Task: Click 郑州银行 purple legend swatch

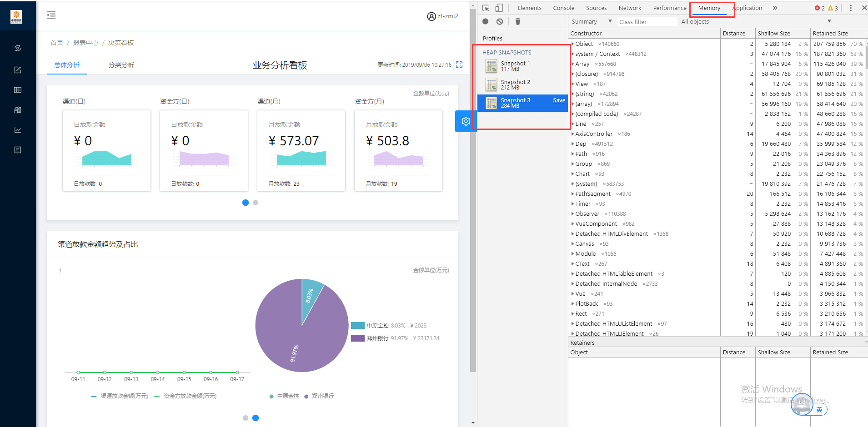Action: click(358, 338)
